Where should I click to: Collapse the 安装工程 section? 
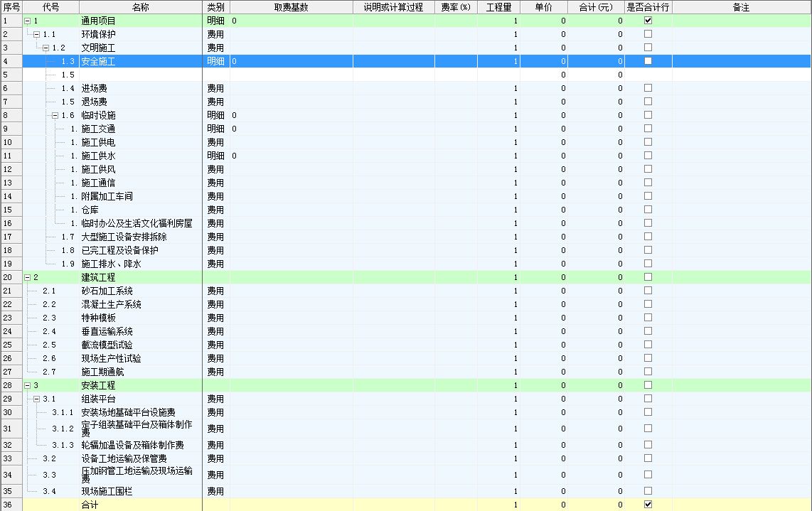click(28, 385)
